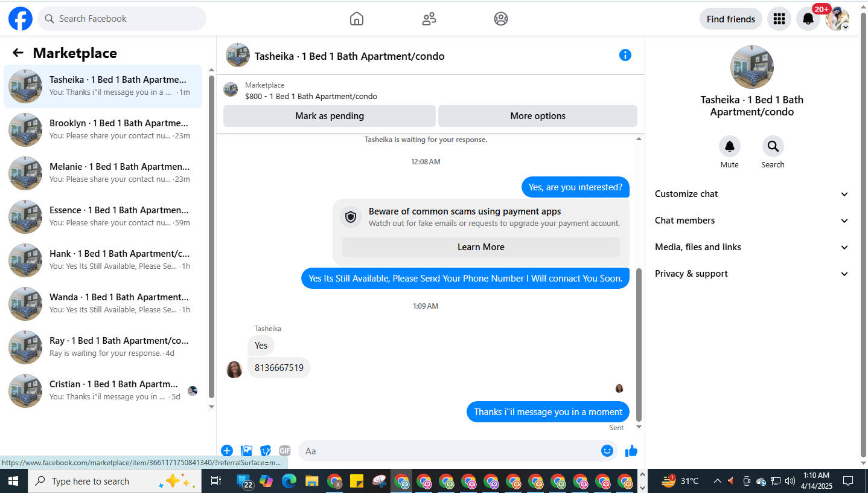Go back using the Marketplace arrow
868x493 pixels.
point(18,53)
